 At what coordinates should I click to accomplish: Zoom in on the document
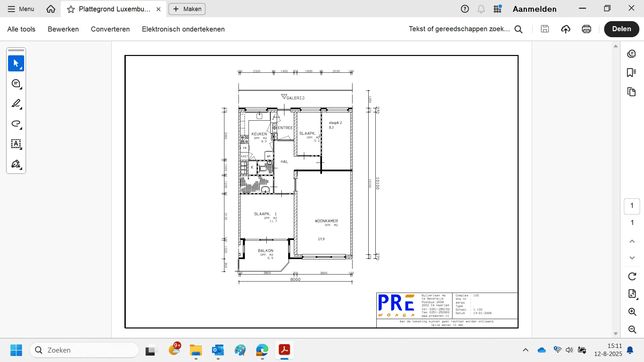pyautogui.click(x=632, y=312)
